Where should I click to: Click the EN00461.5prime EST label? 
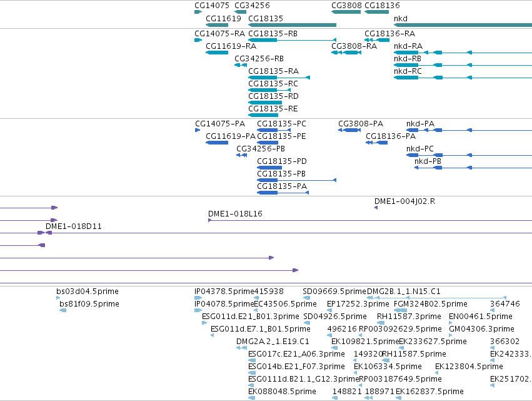coord(481,317)
